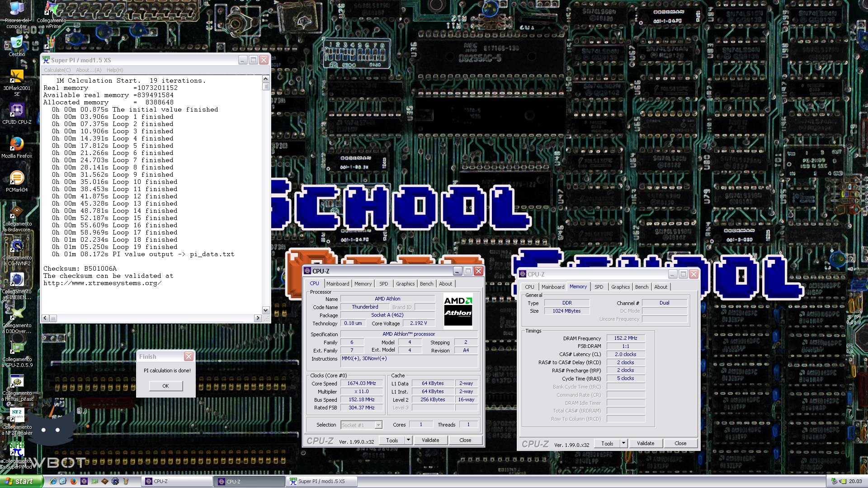Screen dimensions: 868x488
Task: Switch to Memory tab in front CPU-Z
Action: [x=363, y=284]
